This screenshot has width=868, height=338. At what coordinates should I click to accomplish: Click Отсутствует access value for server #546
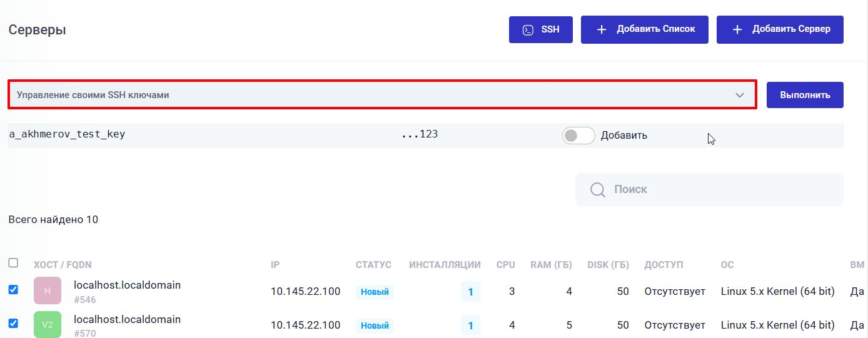coord(675,291)
